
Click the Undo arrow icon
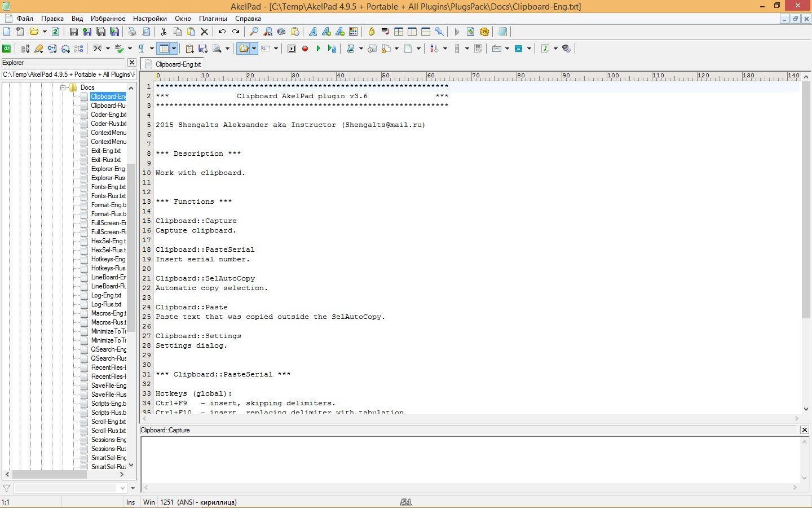[x=222, y=32]
